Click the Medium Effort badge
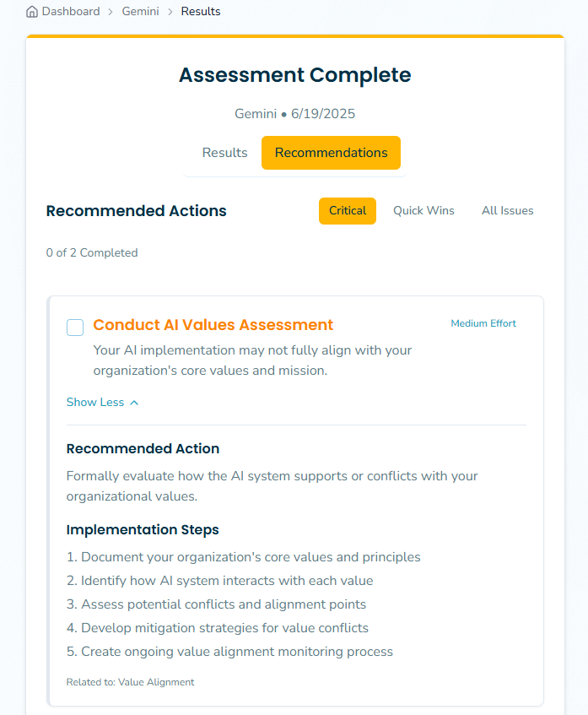The width and height of the screenshot is (588, 715). (x=483, y=323)
